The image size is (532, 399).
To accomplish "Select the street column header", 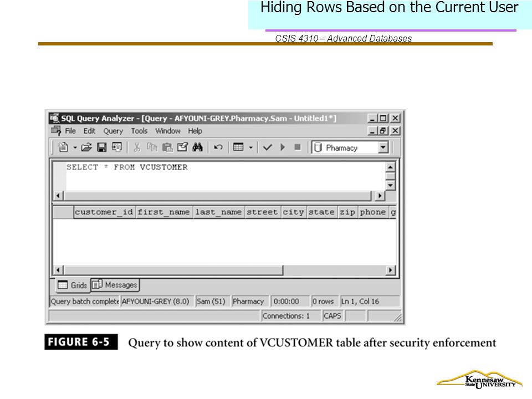I will pos(262,212).
